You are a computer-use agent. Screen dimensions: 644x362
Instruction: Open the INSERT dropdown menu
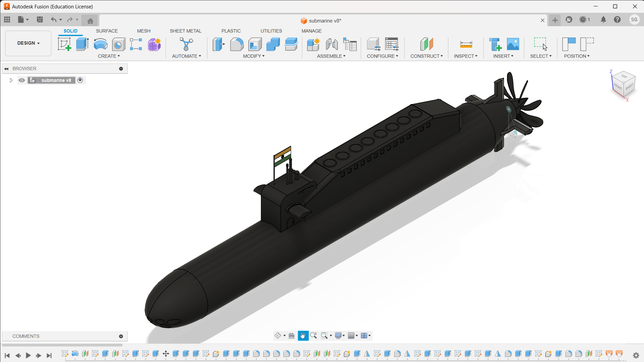pos(503,56)
